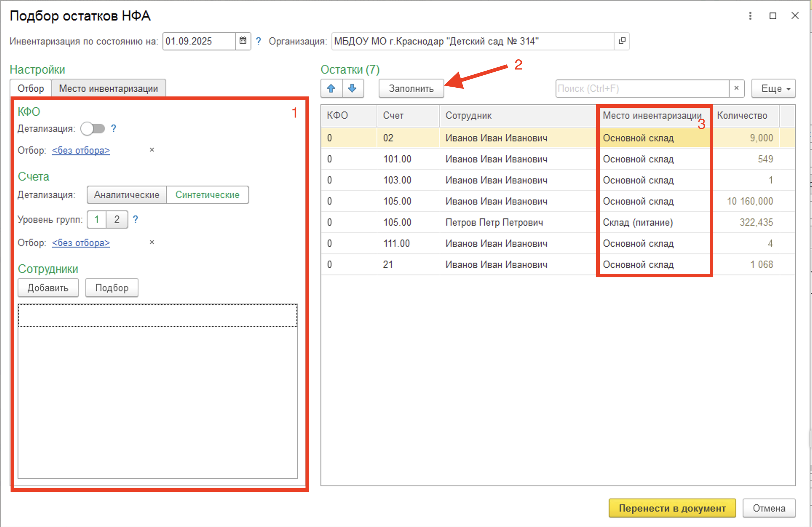Click the help question mark beside date field
This screenshot has height=527, width=812.
pyautogui.click(x=258, y=41)
